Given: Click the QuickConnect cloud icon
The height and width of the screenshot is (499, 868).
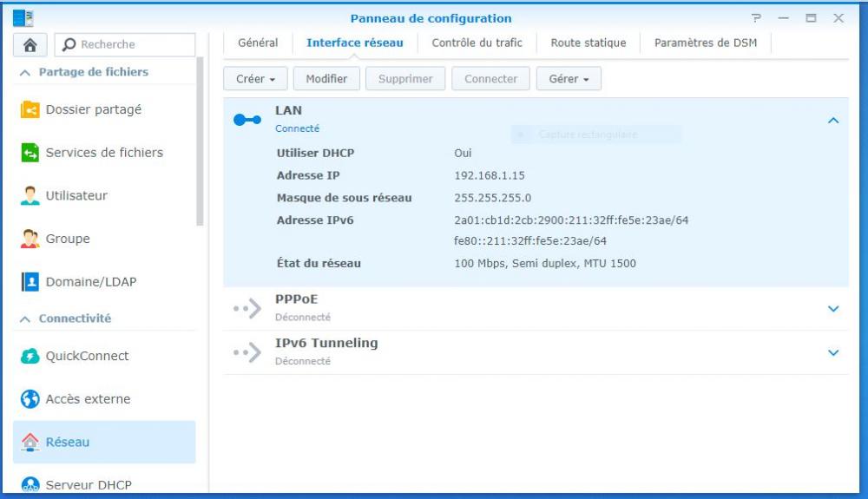Looking at the screenshot, I should (x=30, y=356).
